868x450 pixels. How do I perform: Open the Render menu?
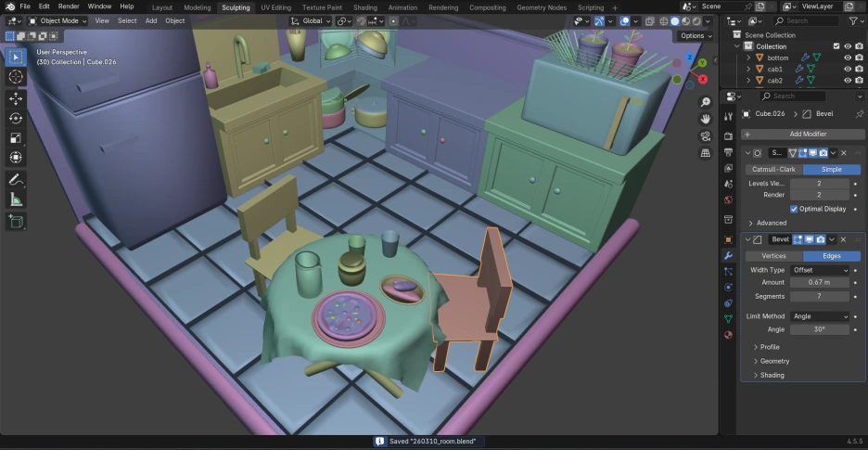69,6
